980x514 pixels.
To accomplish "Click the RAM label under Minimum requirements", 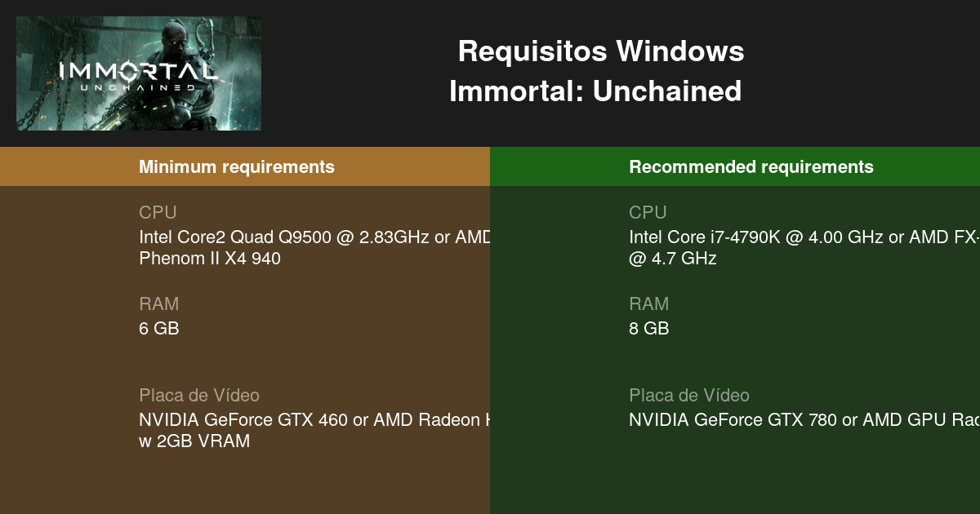I will coord(158,304).
